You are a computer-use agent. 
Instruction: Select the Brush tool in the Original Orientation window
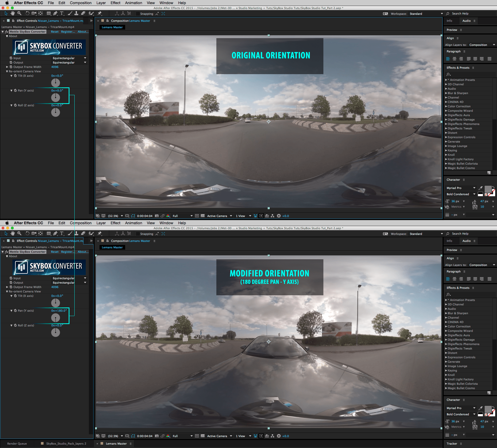(x=70, y=13)
